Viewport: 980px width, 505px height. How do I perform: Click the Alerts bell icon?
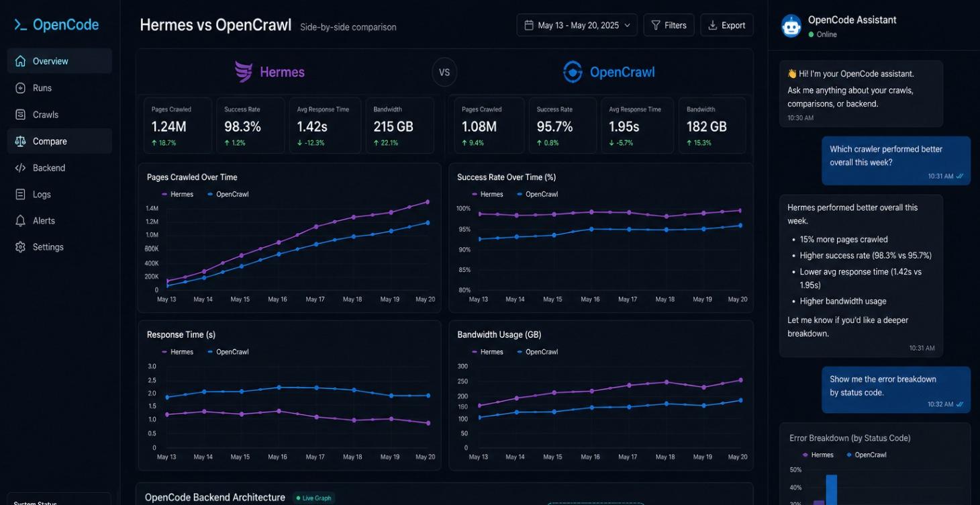20,220
